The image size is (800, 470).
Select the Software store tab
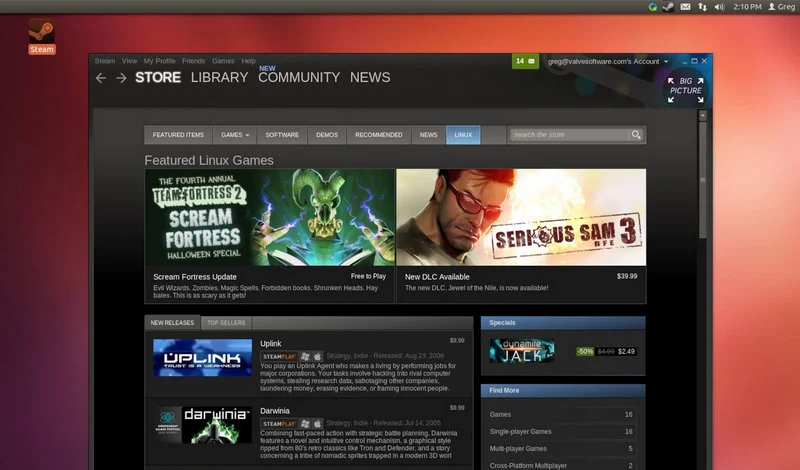click(282, 135)
